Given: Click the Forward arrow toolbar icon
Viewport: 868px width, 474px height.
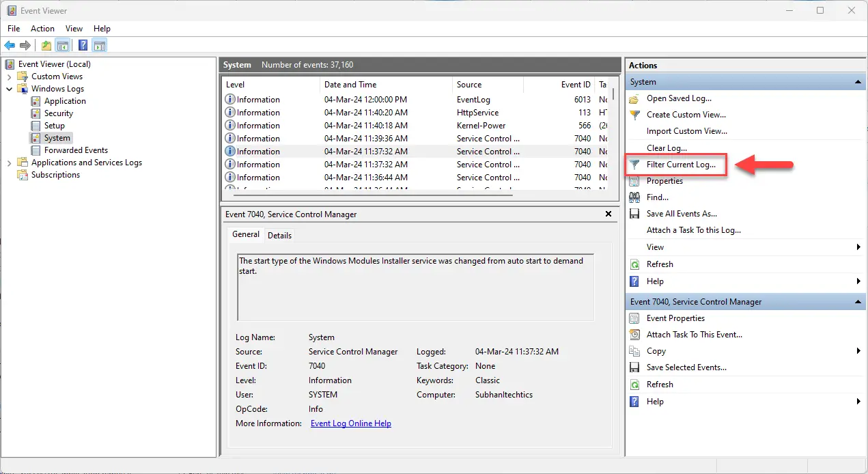Looking at the screenshot, I should 25,46.
